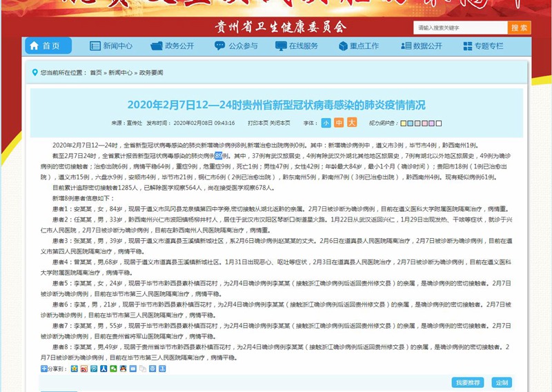Open the 政务公开 navigation menu
Image resolution: width=552 pixels, height=392 pixels.
(x=173, y=46)
